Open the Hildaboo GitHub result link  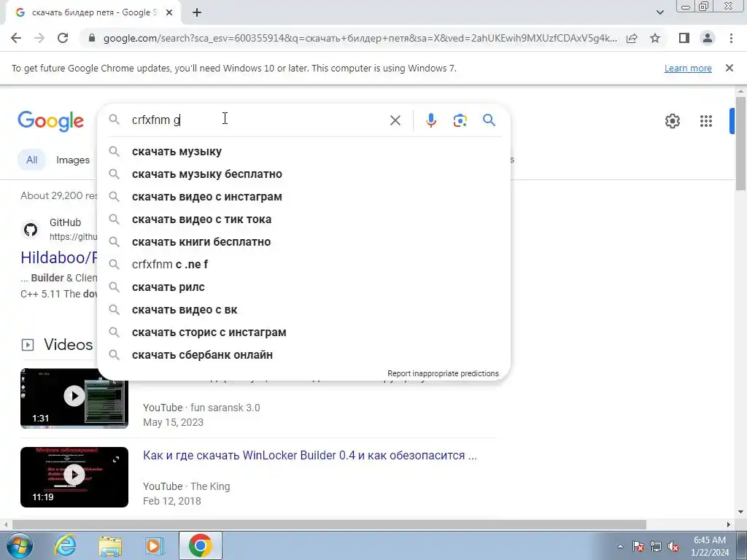pos(58,257)
